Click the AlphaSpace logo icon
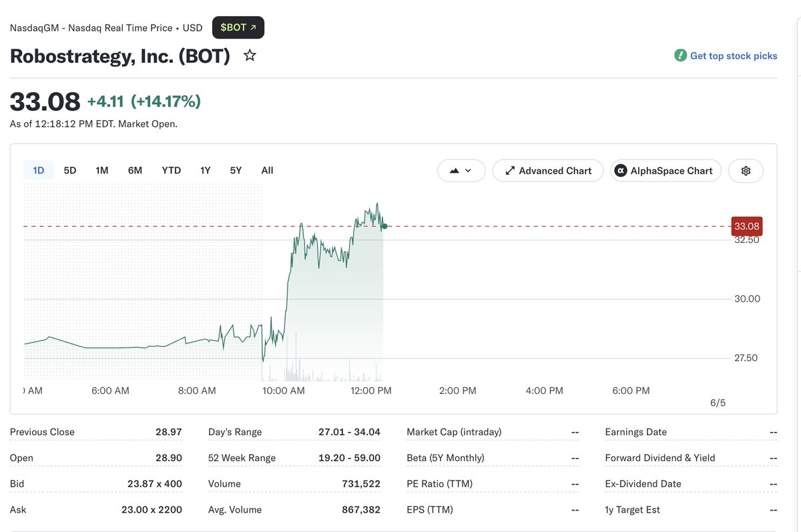The height and width of the screenshot is (532, 801). click(620, 171)
